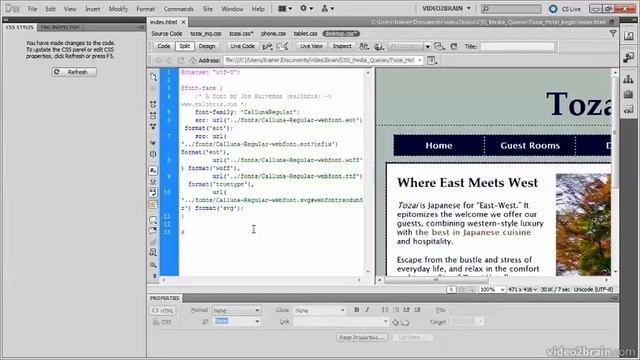Click the Refresh button in CSS panel

(74, 72)
